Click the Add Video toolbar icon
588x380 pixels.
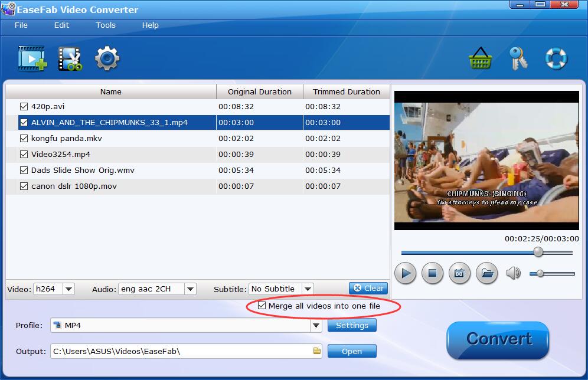pyautogui.click(x=32, y=58)
